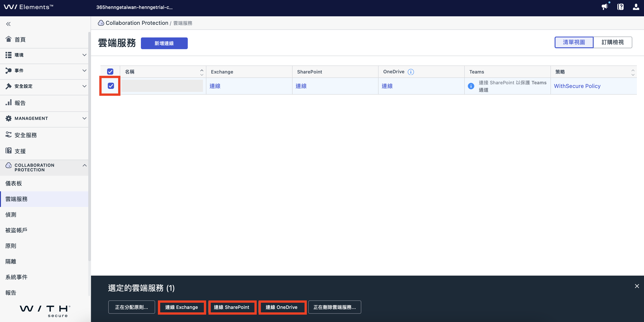Click the 正在刪除雲端服務... button
This screenshot has width=644, height=322.
pos(334,307)
